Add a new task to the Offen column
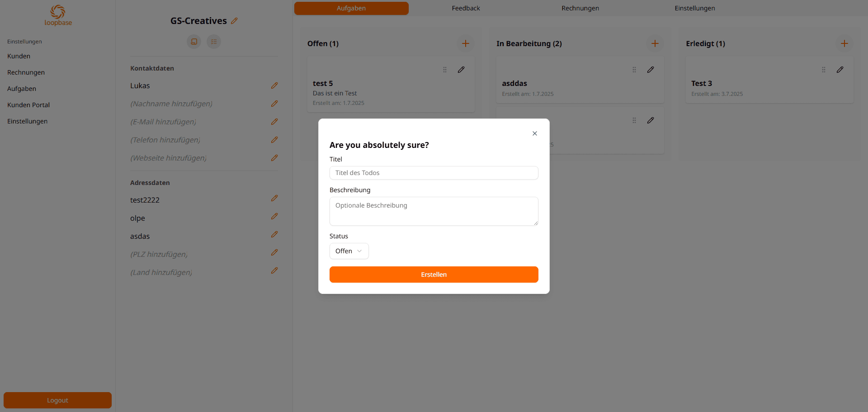Screen dimensions: 868x412 pyautogui.click(x=466, y=43)
